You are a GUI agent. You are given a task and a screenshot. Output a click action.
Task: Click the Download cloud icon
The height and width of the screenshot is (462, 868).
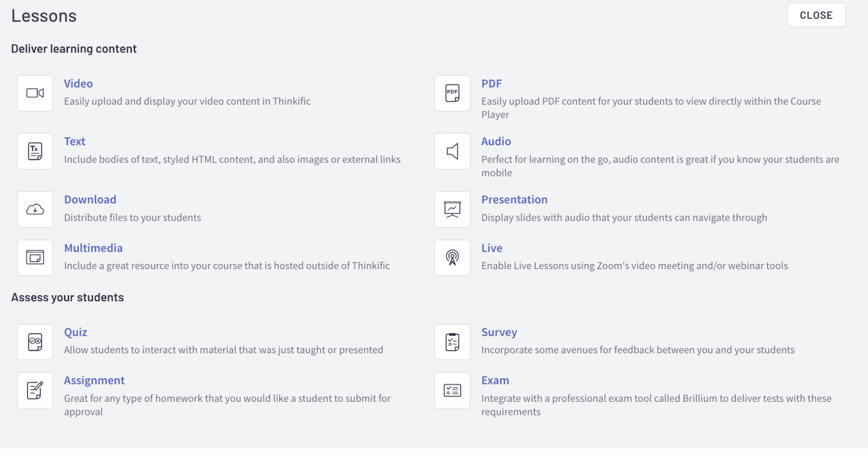pyautogui.click(x=35, y=209)
